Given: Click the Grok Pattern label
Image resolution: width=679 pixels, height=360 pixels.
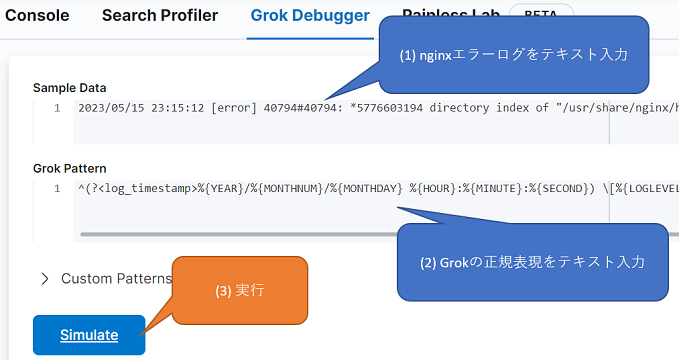Looking at the screenshot, I should 69,169.
